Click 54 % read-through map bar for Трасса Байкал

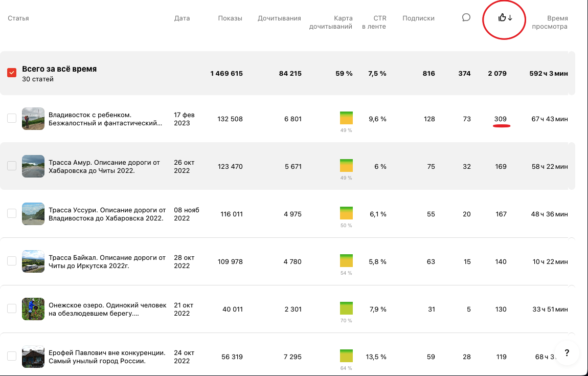coord(346,261)
